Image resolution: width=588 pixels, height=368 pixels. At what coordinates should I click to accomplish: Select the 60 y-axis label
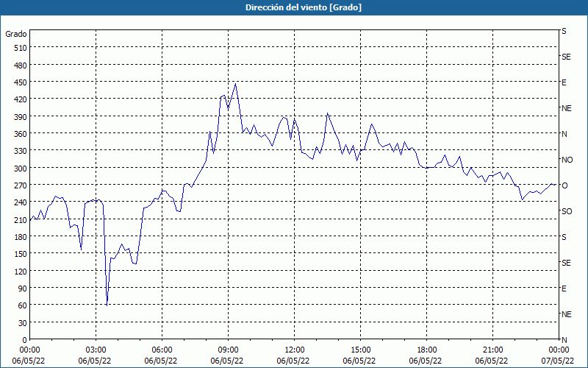click(23, 305)
